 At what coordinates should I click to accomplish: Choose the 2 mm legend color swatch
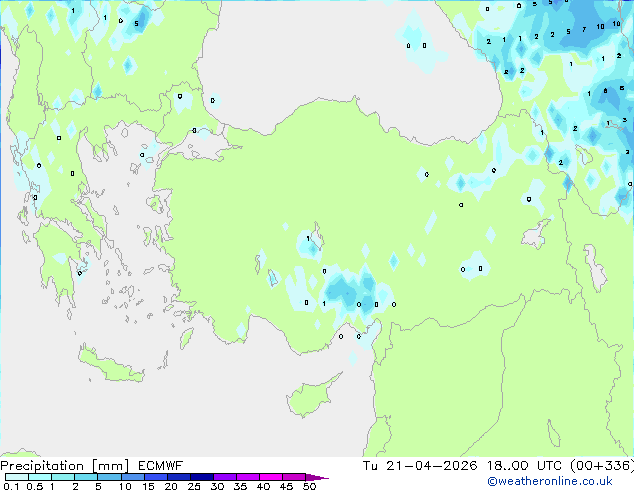86,477
